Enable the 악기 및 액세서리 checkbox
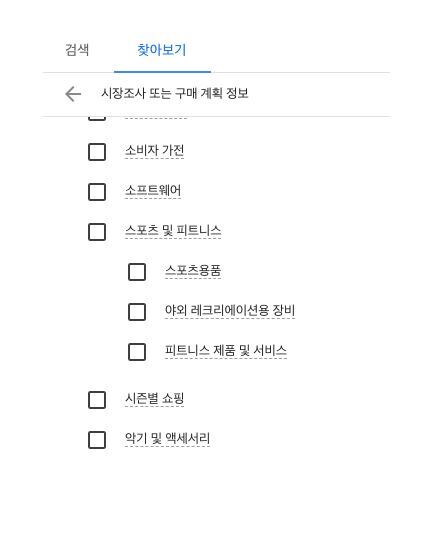 [97, 440]
